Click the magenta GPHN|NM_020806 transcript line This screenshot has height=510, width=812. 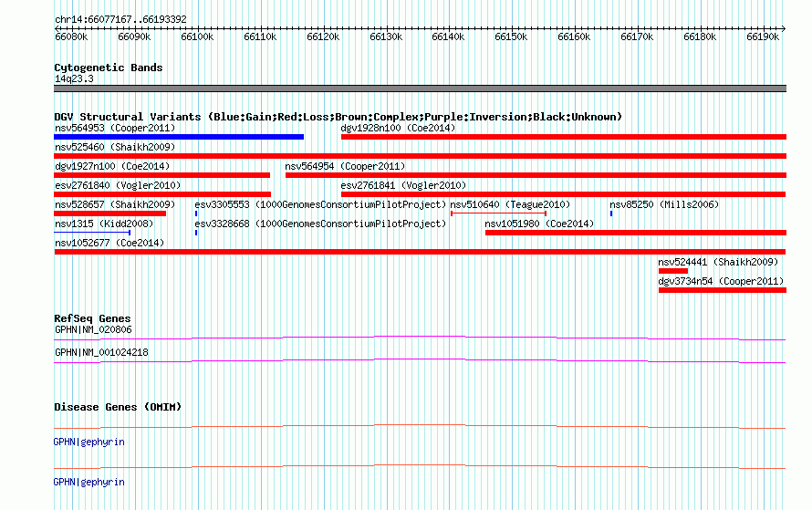point(420,338)
